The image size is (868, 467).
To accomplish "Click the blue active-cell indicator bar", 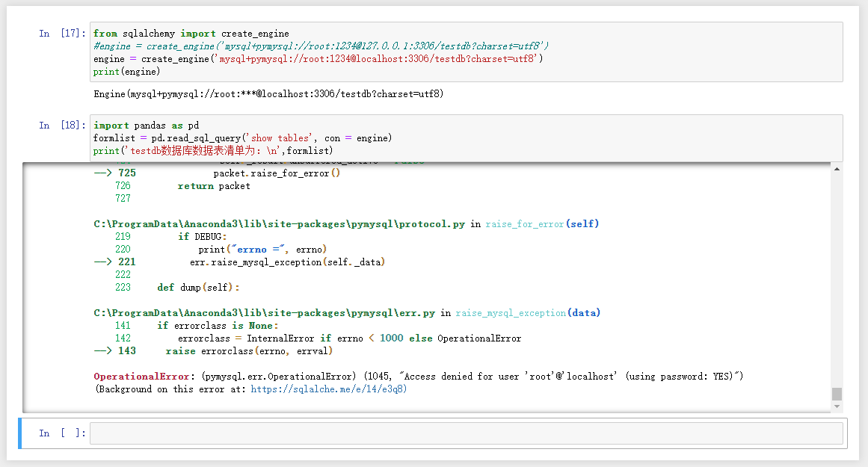I will pos(18,433).
